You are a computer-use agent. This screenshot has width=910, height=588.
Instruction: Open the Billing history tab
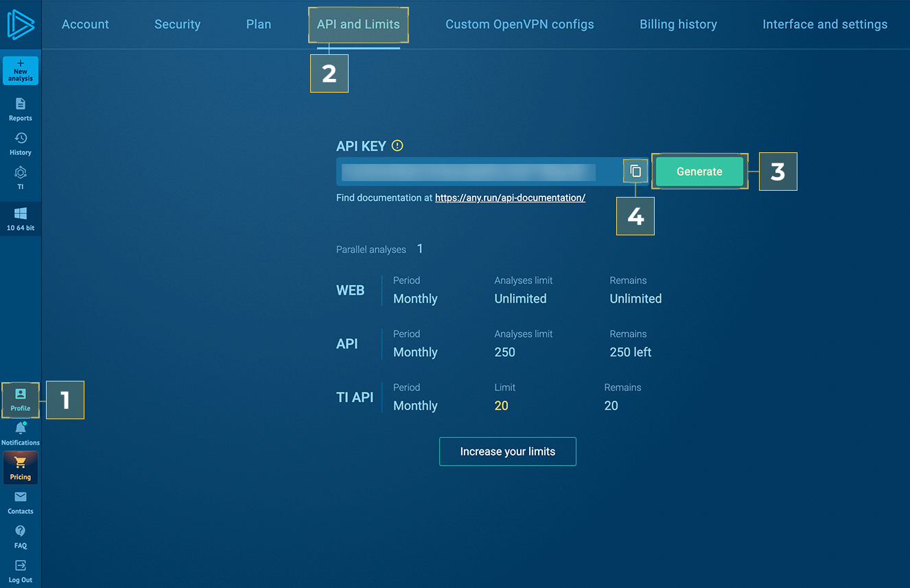click(678, 24)
